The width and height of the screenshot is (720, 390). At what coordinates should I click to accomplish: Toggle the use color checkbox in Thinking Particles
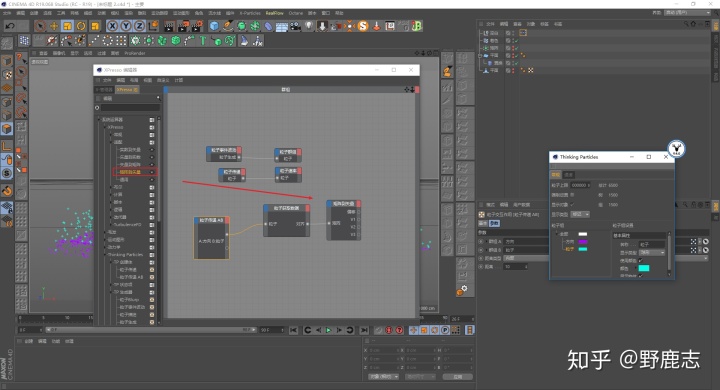(641, 260)
